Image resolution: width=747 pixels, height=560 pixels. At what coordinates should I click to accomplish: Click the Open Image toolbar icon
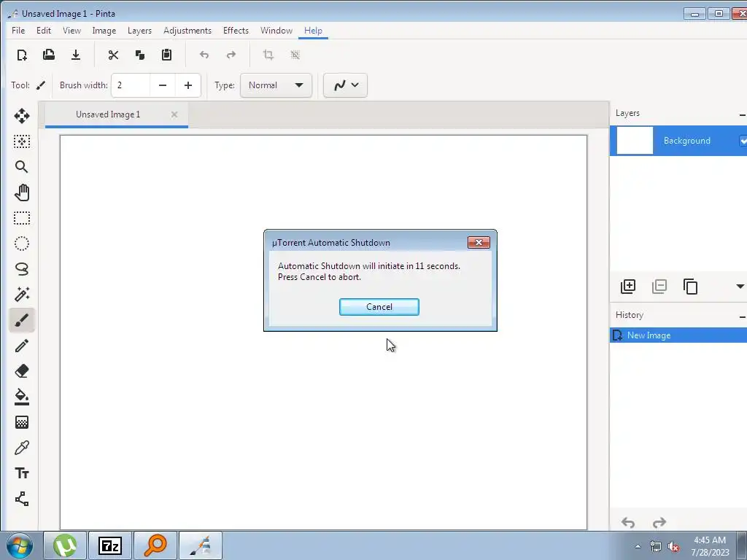pos(49,55)
